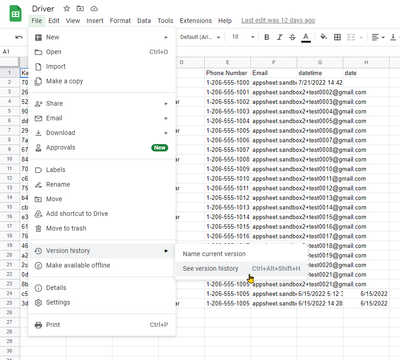
Task: Open the Tools menu
Action: (x=165, y=20)
